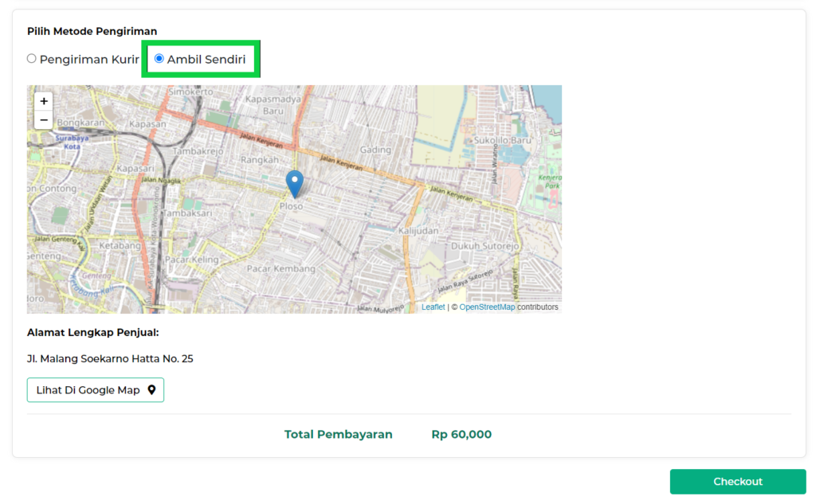816x504 pixels.
Task: Click the Rp 60,000 total amount
Action: [x=461, y=435]
